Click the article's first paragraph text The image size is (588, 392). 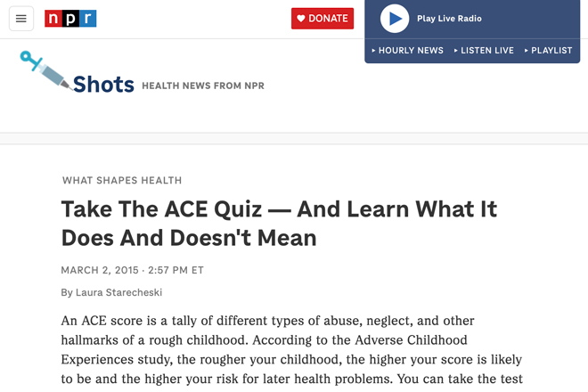click(291, 349)
